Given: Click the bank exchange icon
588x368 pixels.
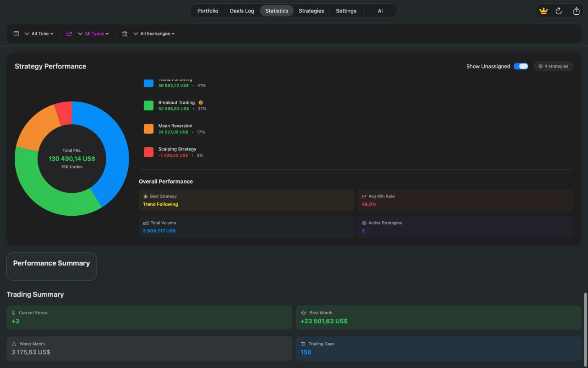Looking at the screenshot, I should (x=124, y=34).
